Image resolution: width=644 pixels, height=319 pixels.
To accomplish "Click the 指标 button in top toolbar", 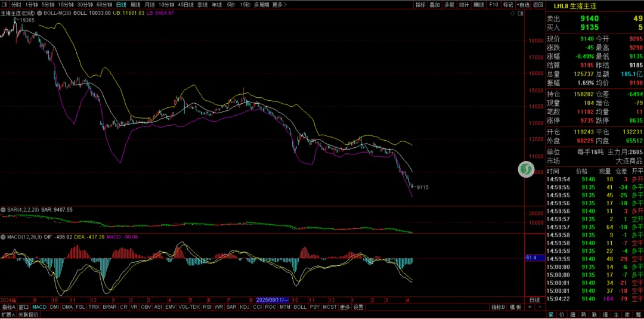I will (x=420, y=5).
